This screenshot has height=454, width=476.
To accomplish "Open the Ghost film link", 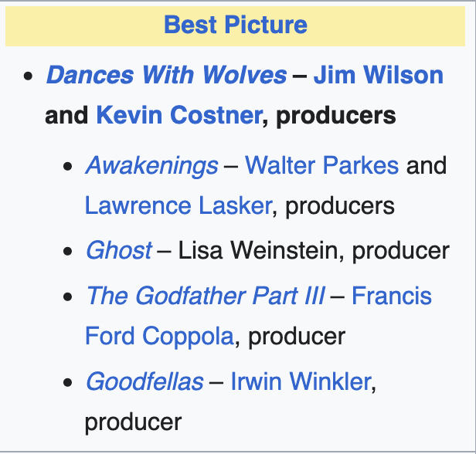I will 118,250.
